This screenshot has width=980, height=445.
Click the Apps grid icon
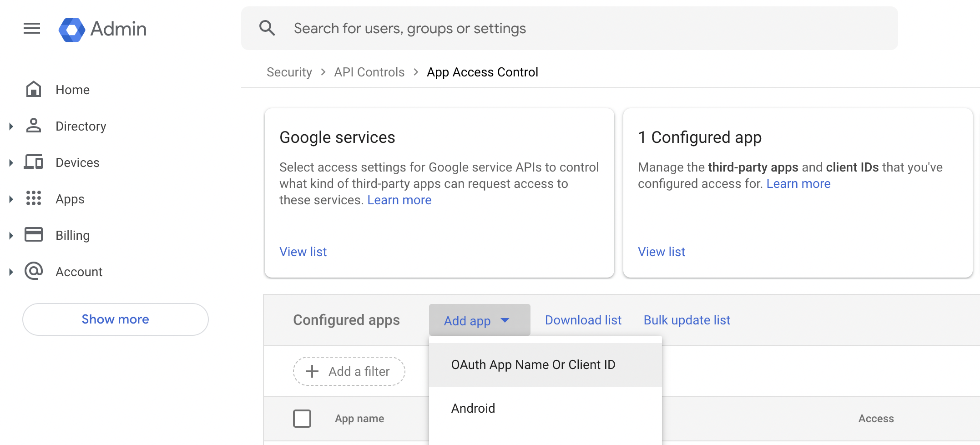click(34, 198)
